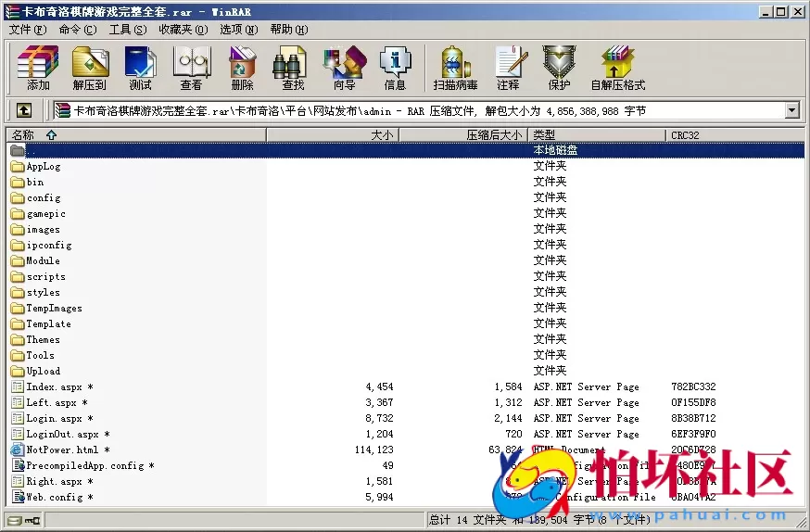
Task: Sort by Size (大小) column header
Action: click(332, 135)
